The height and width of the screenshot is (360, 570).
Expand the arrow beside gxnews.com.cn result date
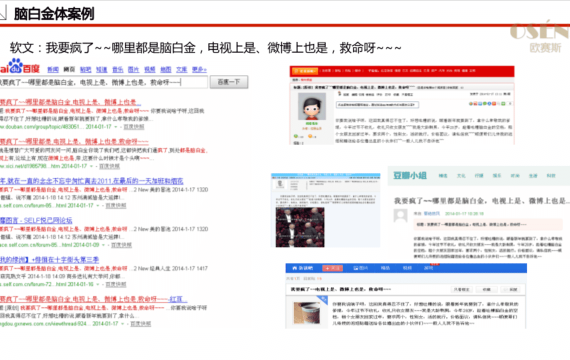pyautogui.click(x=123, y=324)
